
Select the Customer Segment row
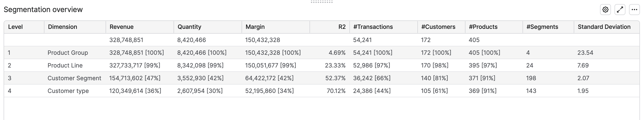74,78
